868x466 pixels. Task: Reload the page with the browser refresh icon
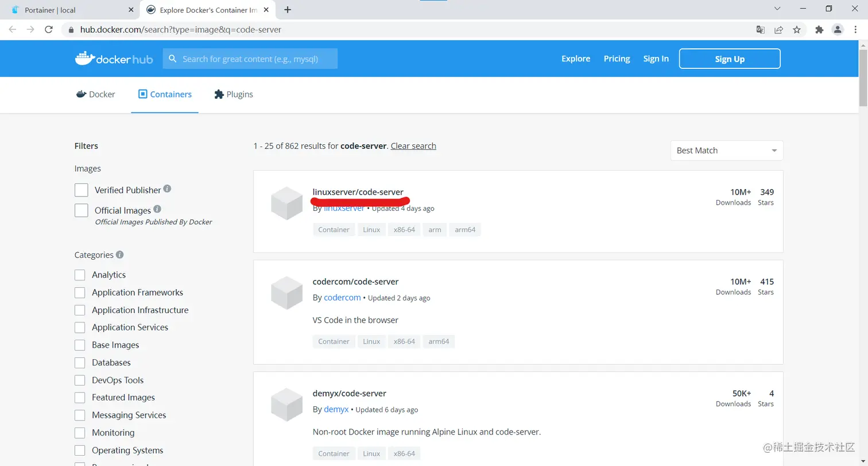(x=49, y=30)
